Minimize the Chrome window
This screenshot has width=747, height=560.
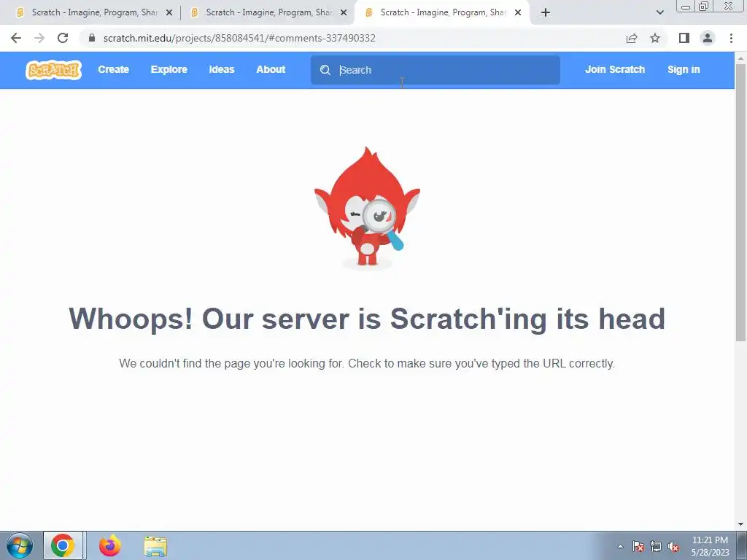pyautogui.click(x=686, y=6)
